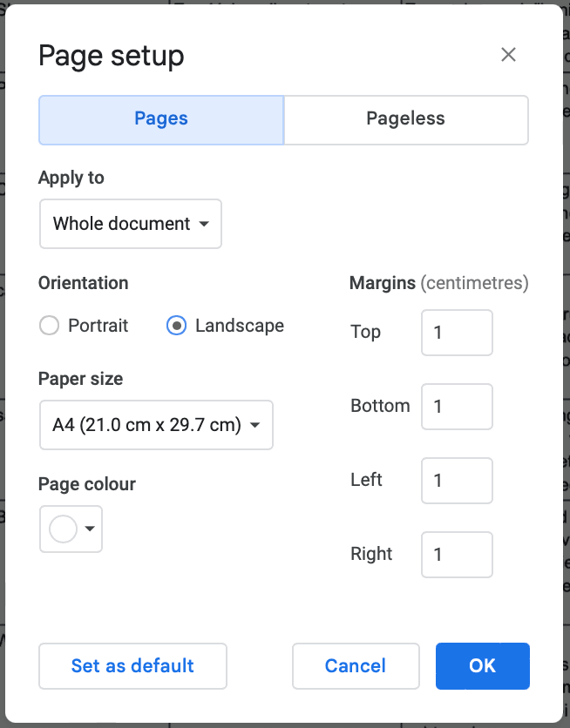Click the Landscape label text
The width and height of the screenshot is (570, 728).
pos(239,326)
